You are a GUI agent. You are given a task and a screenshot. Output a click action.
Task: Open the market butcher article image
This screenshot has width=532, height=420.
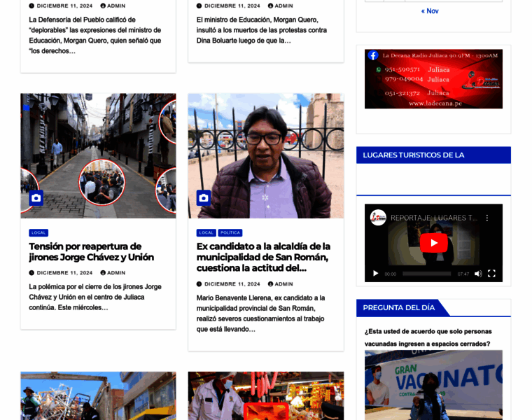pos(266,396)
